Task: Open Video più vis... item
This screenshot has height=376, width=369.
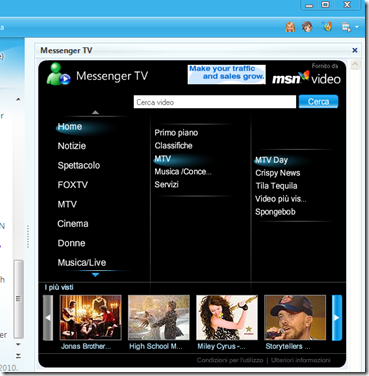Action: 281,199
